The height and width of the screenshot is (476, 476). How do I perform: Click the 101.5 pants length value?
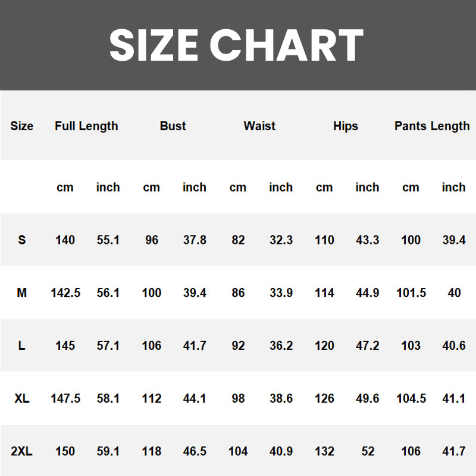click(x=411, y=293)
